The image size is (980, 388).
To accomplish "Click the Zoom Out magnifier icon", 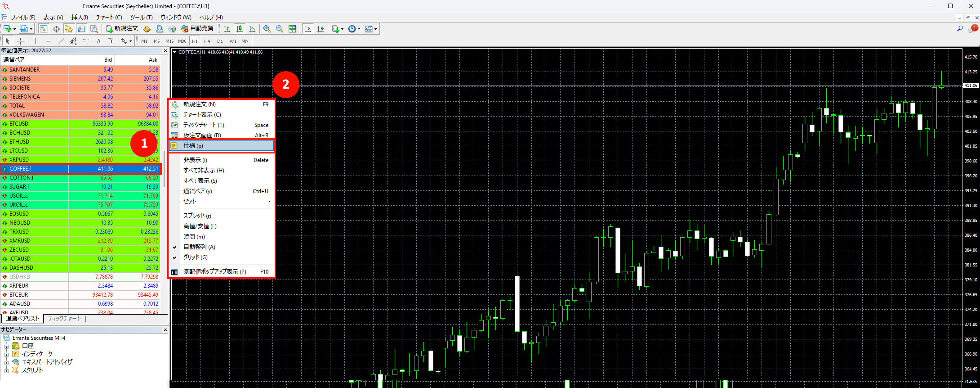I will [280, 29].
